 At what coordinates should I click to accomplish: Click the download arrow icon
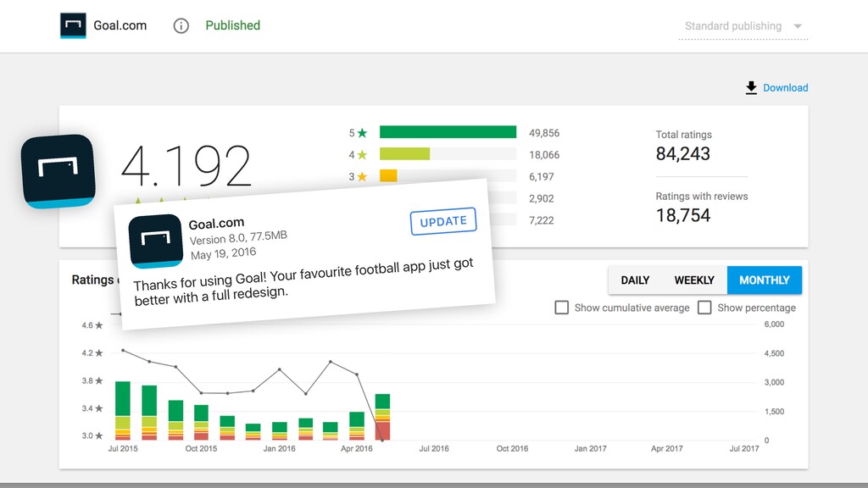[x=751, y=88]
